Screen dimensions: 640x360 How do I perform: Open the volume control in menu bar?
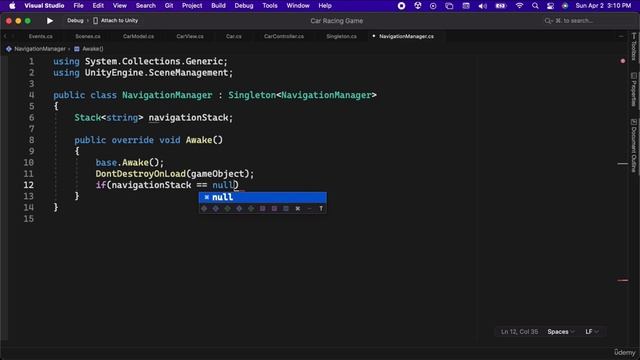482,6
